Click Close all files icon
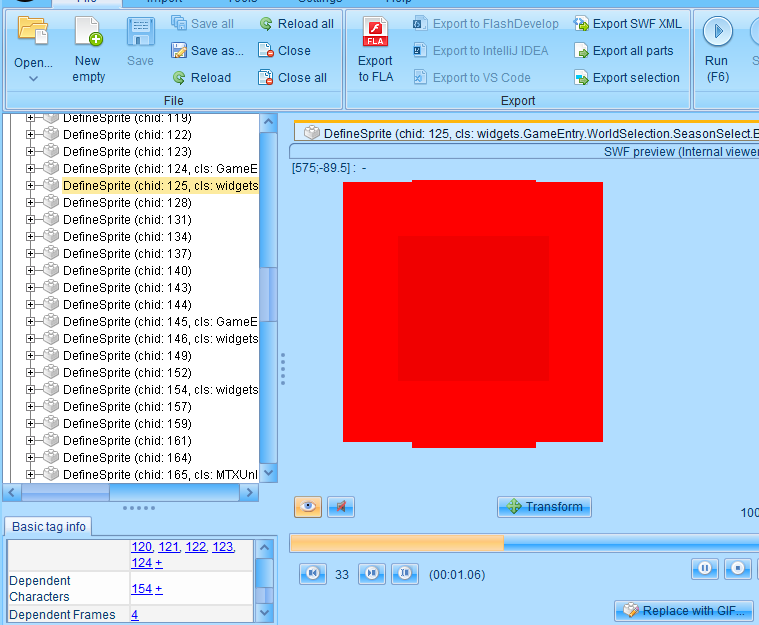 265,77
